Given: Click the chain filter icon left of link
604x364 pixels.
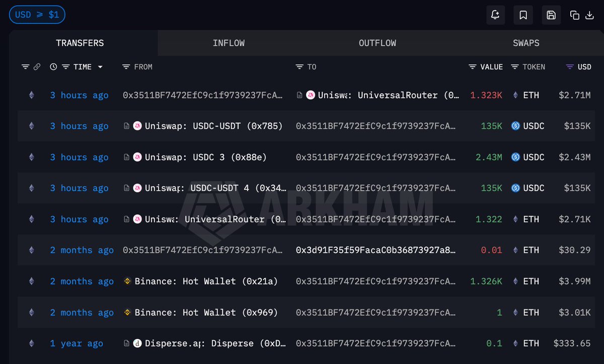Looking at the screenshot, I should [x=25, y=67].
